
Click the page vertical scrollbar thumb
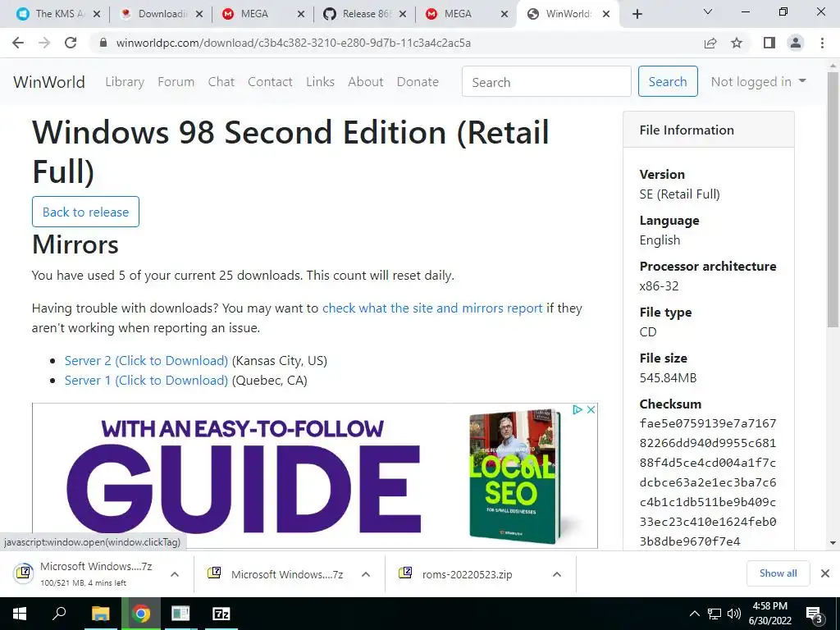[x=833, y=199]
